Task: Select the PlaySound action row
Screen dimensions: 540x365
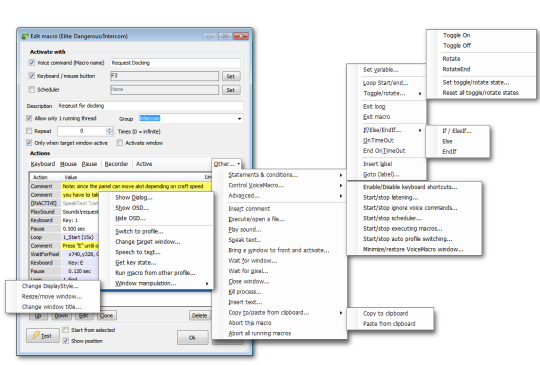Action: pyautogui.click(x=64, y=212)
